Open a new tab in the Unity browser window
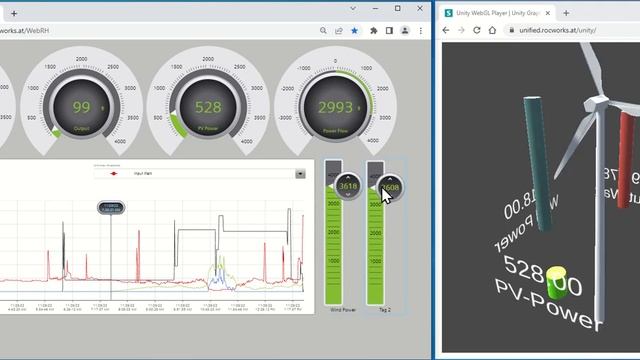640x360 pixels. 566,13
